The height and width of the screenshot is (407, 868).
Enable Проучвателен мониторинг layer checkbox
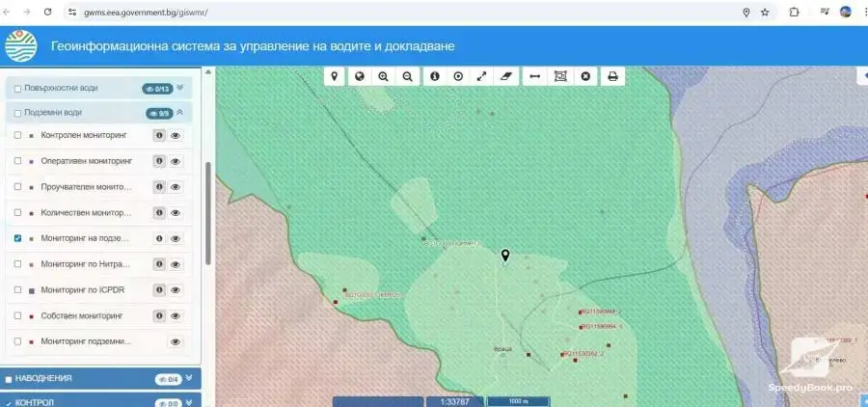[x=17, y=187]
